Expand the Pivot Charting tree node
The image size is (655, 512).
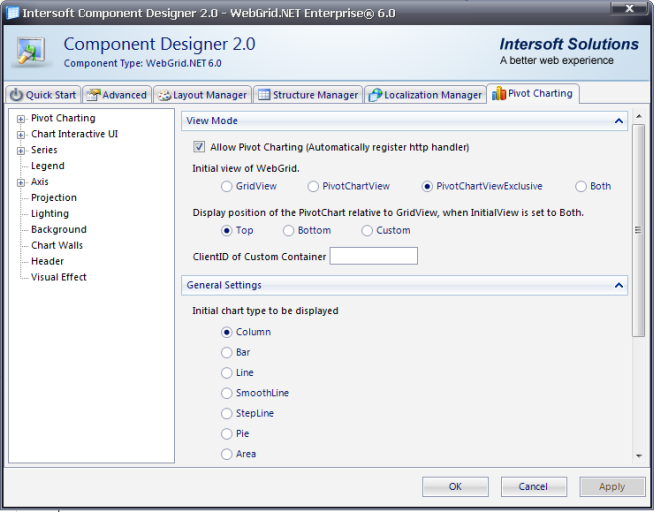coord(21,119)
